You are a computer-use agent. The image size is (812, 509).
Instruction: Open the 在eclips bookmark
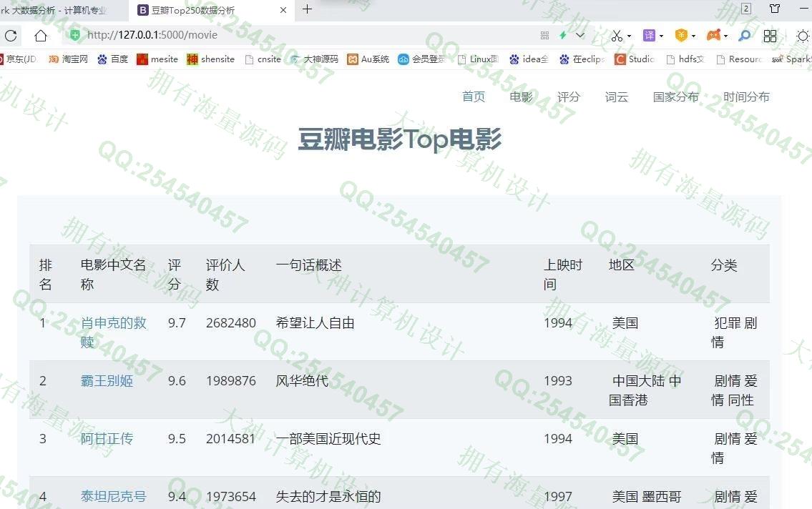click(582, 59)
